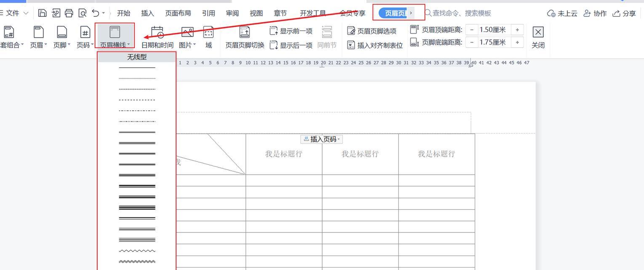This screenshot has height=270, width=644.
Task: Open the 图片 picture dropdown
Action: (x=187, y=37)
